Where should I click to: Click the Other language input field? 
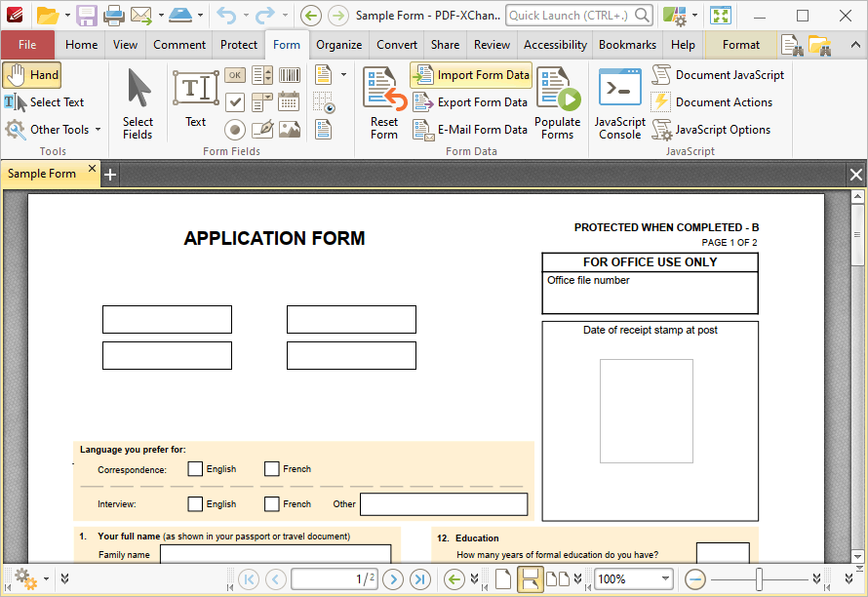pos(444,504)
